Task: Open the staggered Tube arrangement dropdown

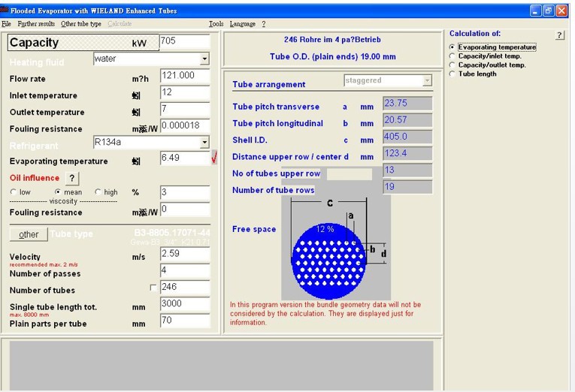Action: click(427, 80)
